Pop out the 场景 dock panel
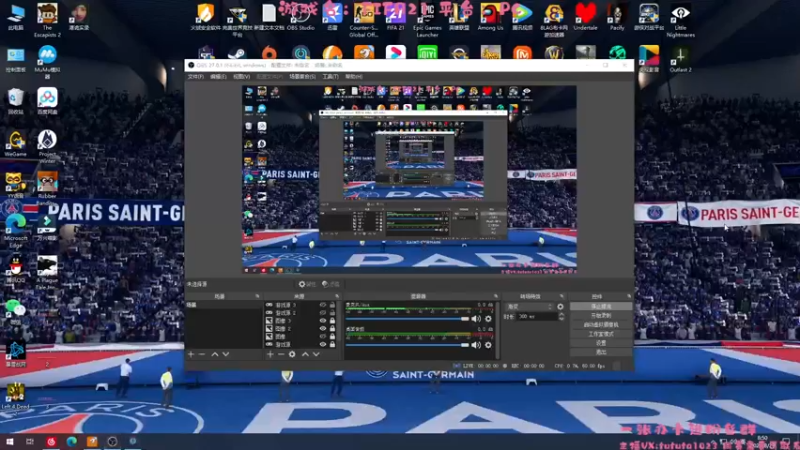This screenshot has height=450, width=800. coord(257,296)
